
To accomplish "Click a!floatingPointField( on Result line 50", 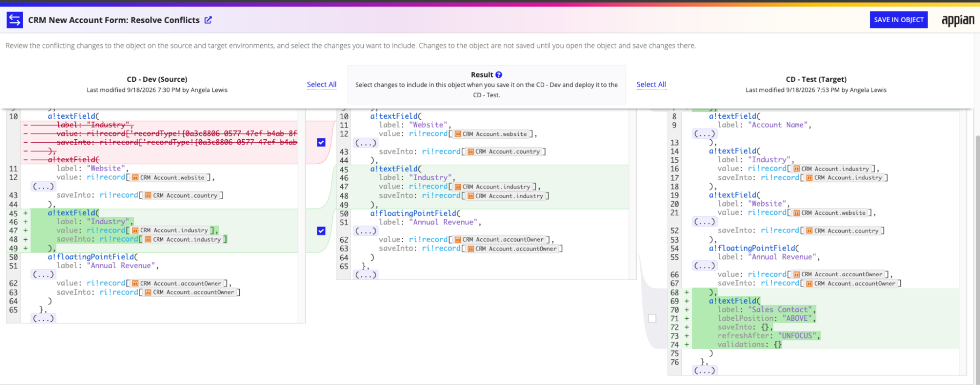I will [x=415, y=213].
